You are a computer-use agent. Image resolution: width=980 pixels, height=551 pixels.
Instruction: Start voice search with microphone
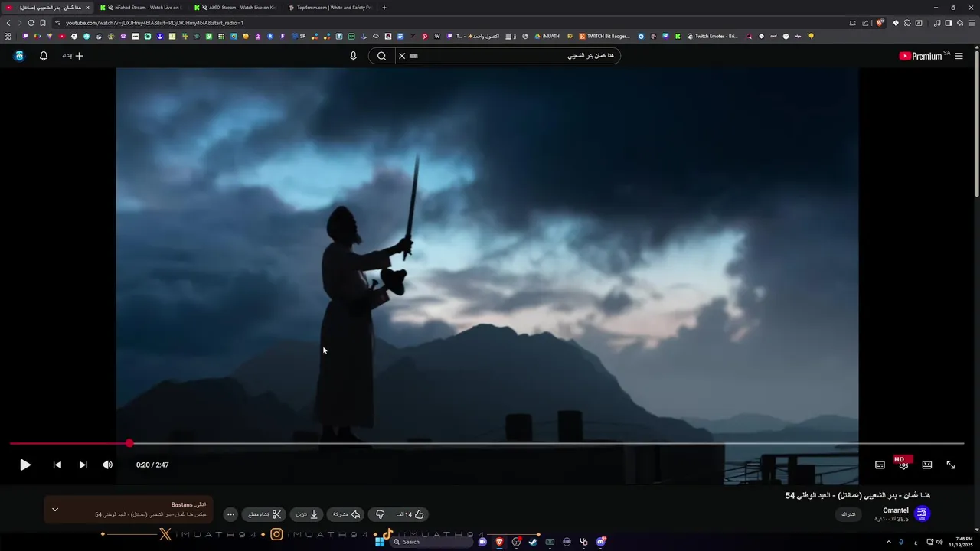353,56
